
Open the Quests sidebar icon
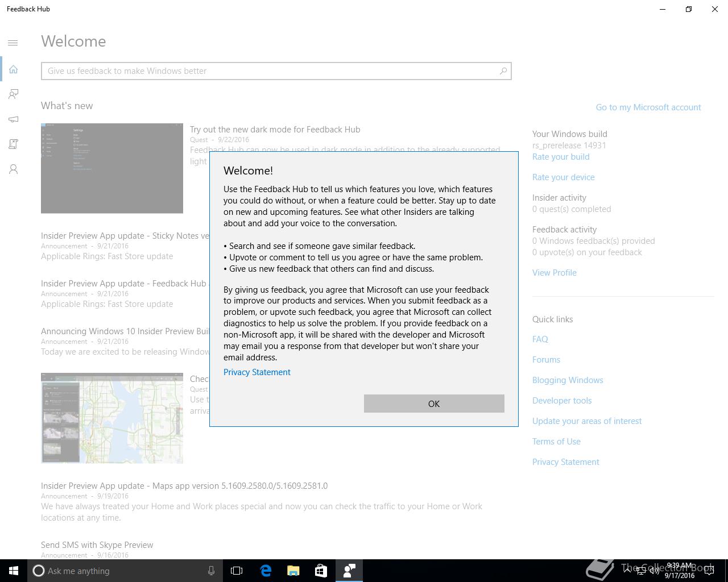tap(13, 144)
